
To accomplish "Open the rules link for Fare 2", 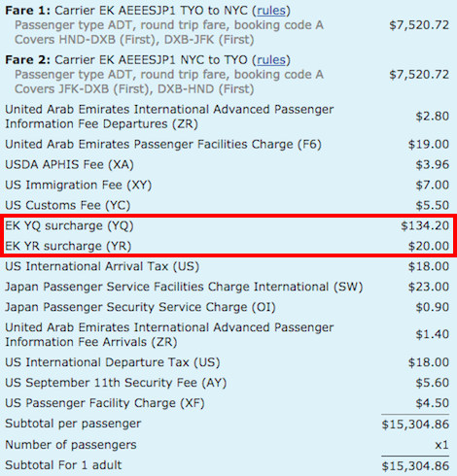I will [271, 60].
